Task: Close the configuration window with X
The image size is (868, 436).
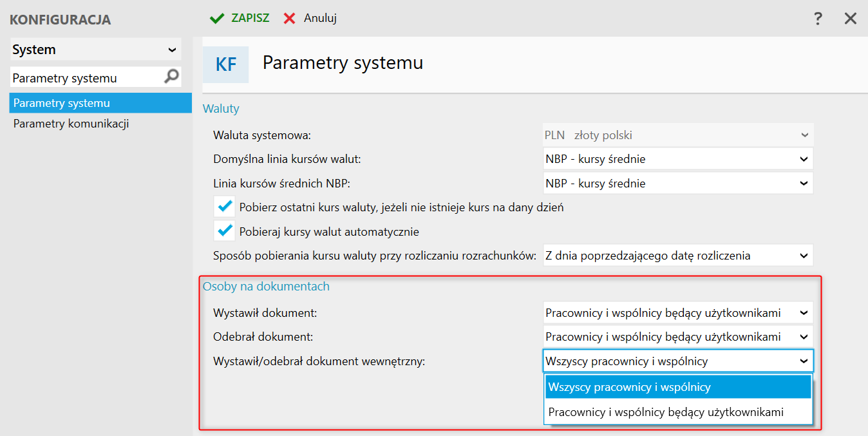Action: click(851, 19)
